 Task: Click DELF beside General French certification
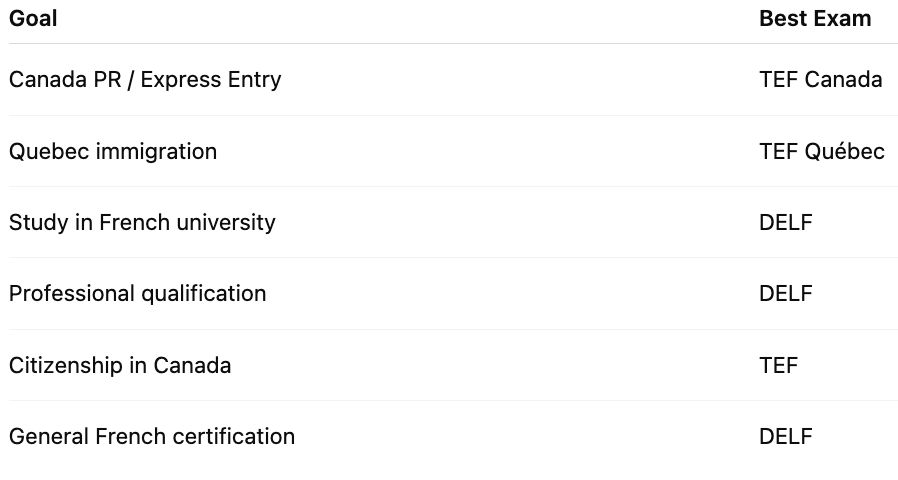click(x=786, y=436)
